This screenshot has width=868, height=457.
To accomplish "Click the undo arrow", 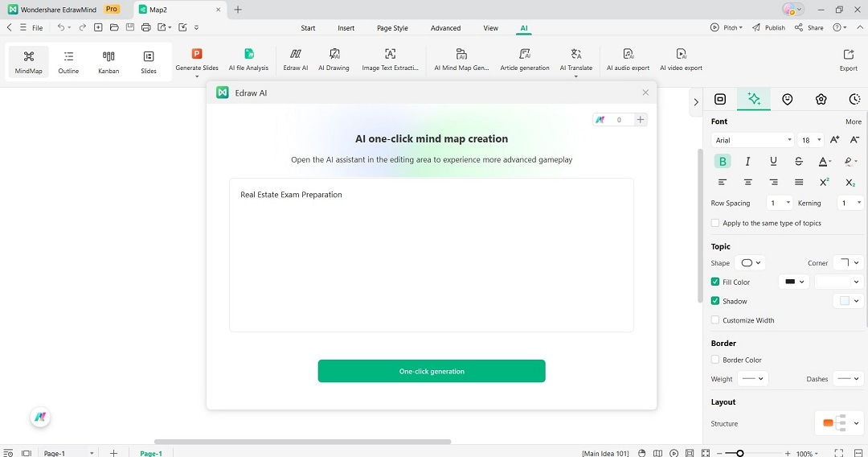I will (61, 27).
